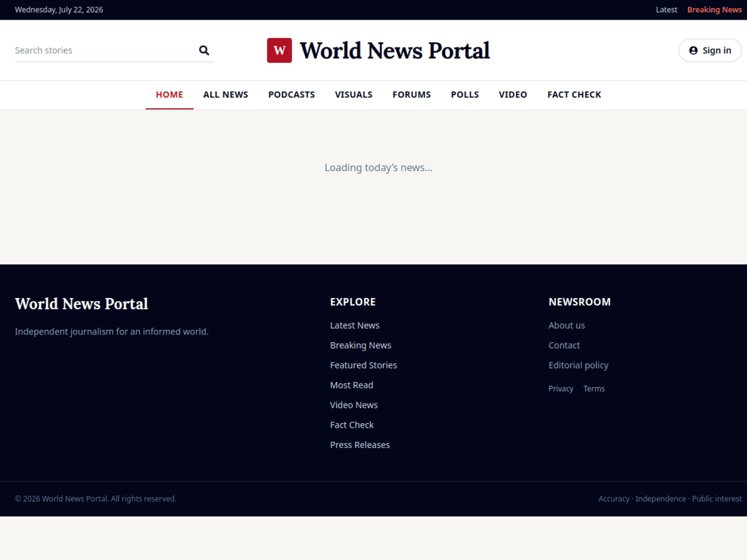Read the Editorial policy link
The width and height of the screenshot is (747, 560).
578,366
